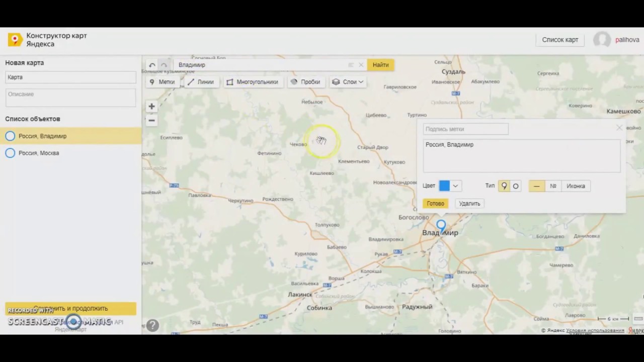The image size is (644, 362).
Task: Click the palihova username
Action: 627,40
